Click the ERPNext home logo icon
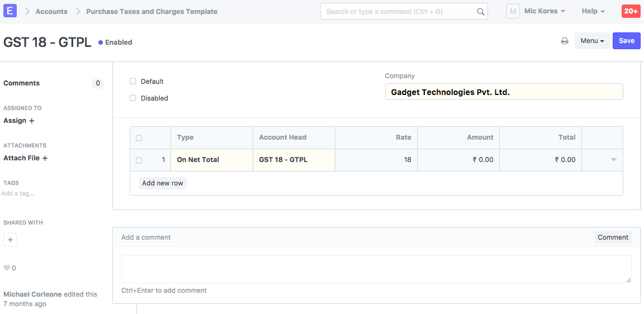 [x=10, y=11]
